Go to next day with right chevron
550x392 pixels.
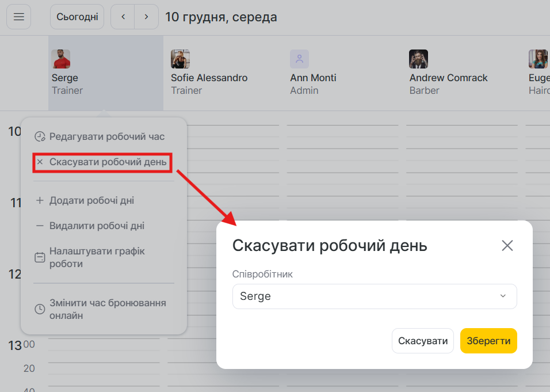[x=147, y=17]
